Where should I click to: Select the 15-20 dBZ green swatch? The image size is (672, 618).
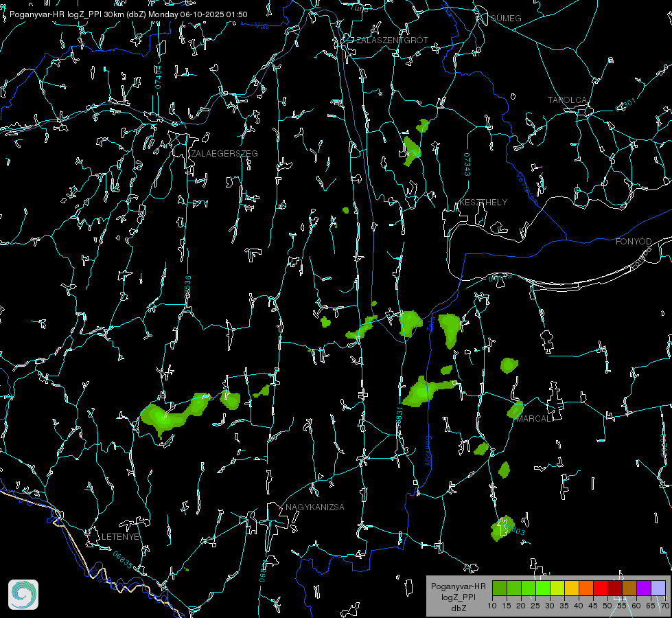514,588
